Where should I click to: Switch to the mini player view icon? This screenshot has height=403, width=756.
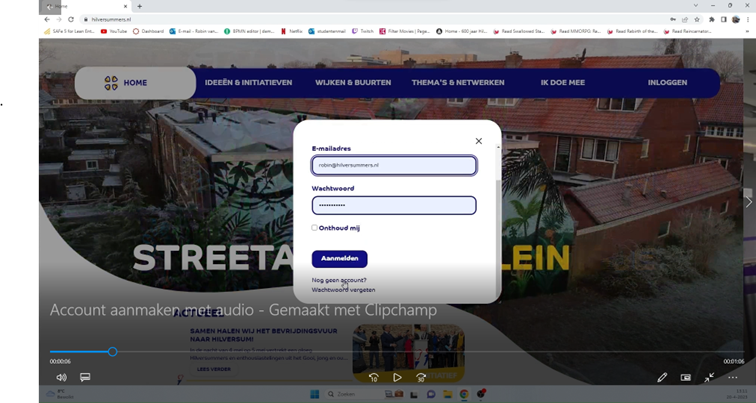click(x=686, y=377)
